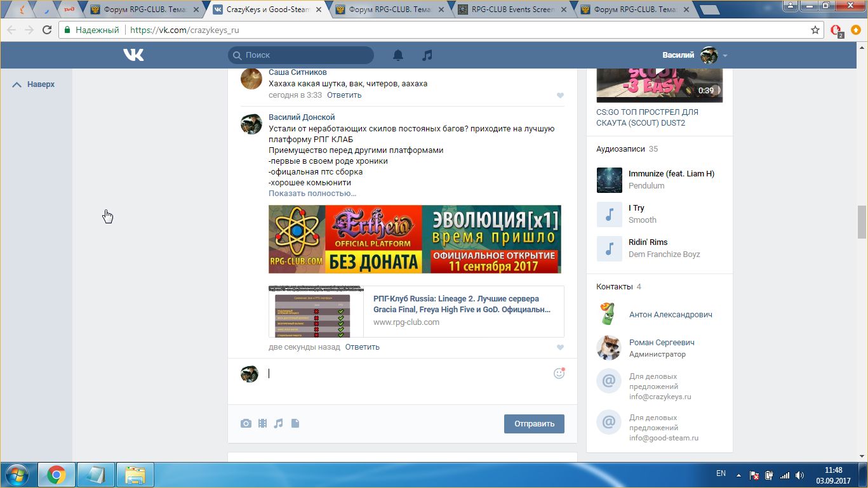Open the www.rpg-club.com domain text

406,322
